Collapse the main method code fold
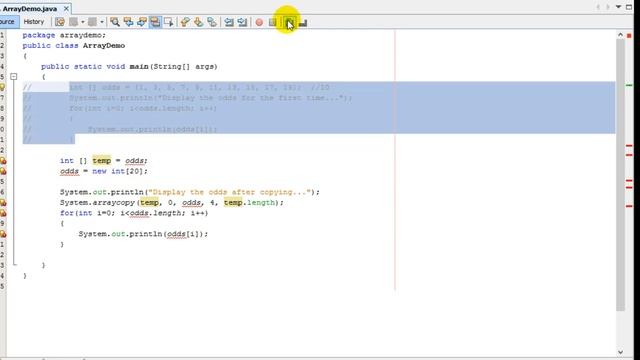Screen dimensions: 640x360 [13, 76]
